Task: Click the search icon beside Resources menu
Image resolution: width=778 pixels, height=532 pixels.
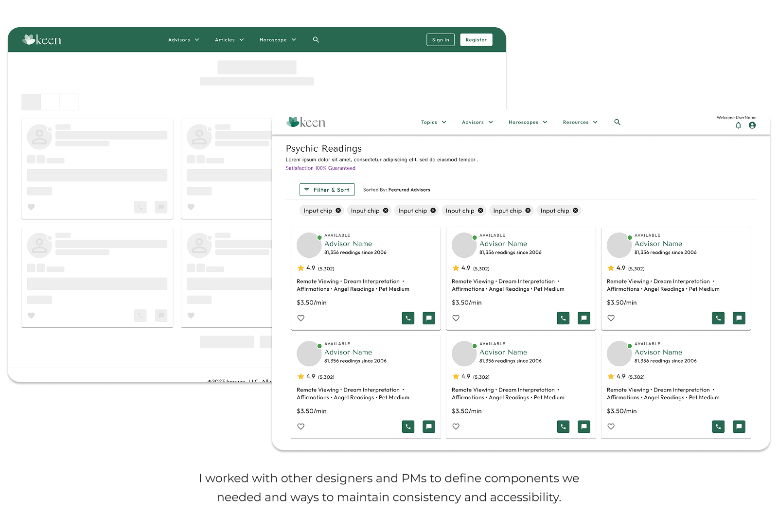Action: point(617,122)
